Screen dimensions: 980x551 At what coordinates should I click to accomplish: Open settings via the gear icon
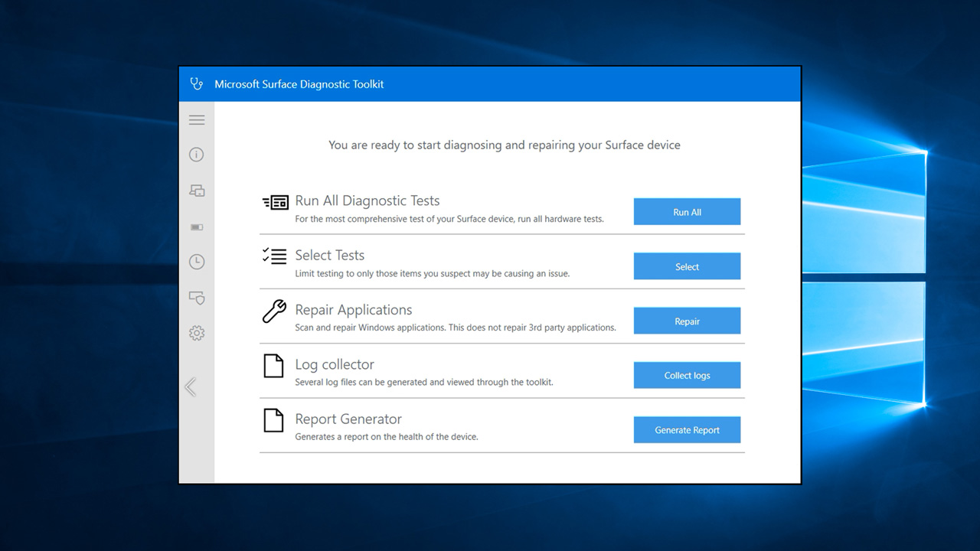coord(197,333)
